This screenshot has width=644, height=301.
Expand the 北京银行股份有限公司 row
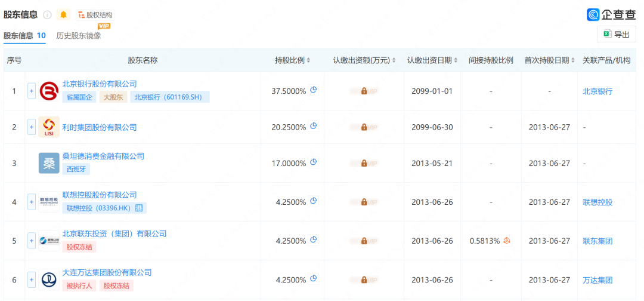pos(32,91)
